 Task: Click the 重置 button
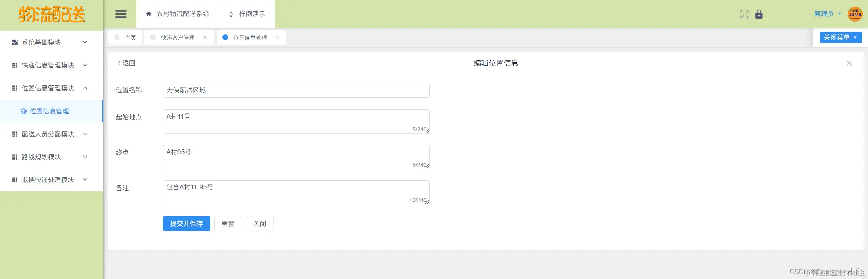228,224
